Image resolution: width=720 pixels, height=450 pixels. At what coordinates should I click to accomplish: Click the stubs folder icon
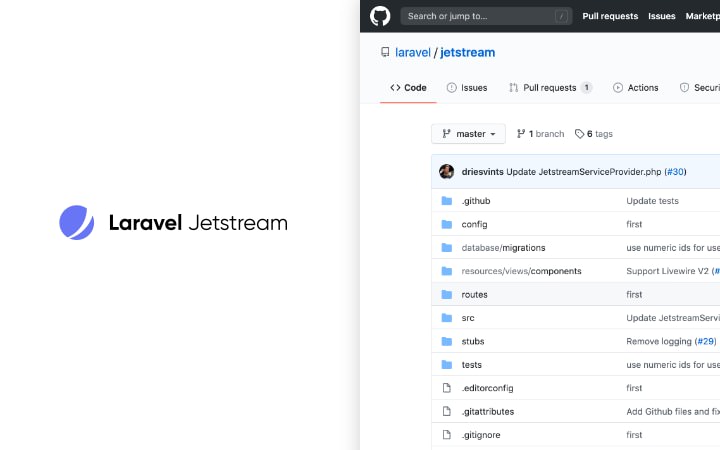coord(446,341)
